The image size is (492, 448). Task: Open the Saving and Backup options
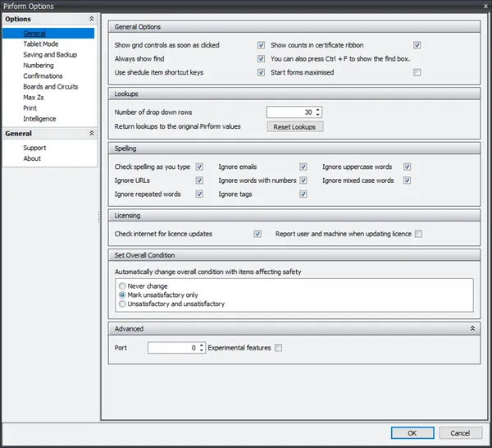coord(50,55)
